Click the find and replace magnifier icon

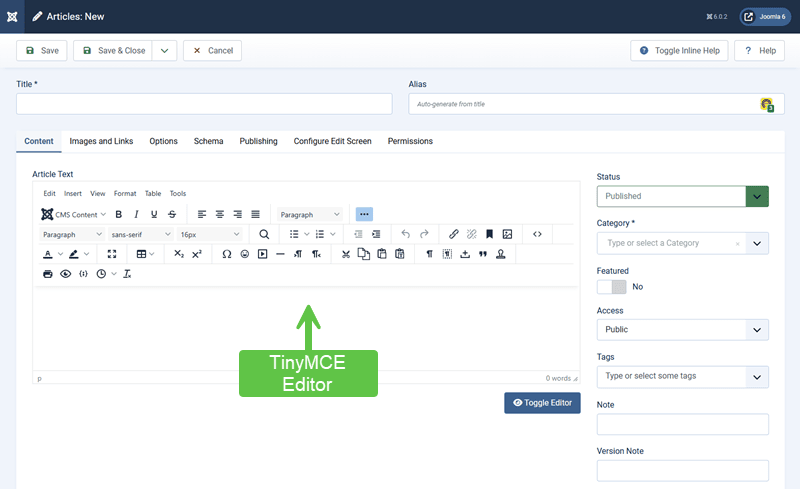(264, 234)
